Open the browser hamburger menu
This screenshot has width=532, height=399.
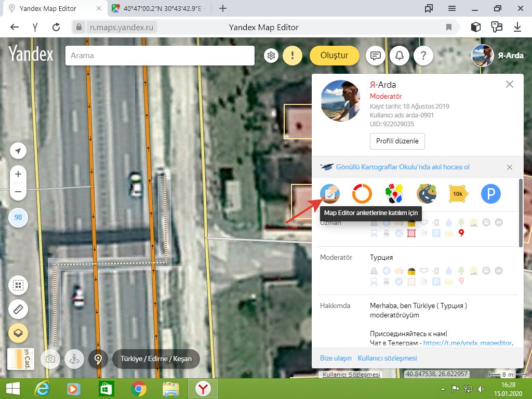point(451,8)
